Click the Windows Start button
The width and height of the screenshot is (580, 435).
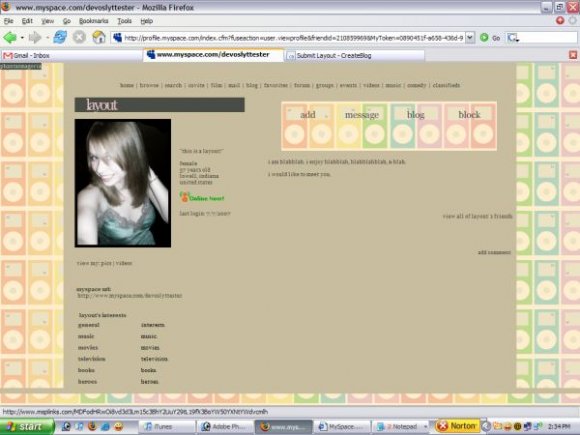point(27,426)
